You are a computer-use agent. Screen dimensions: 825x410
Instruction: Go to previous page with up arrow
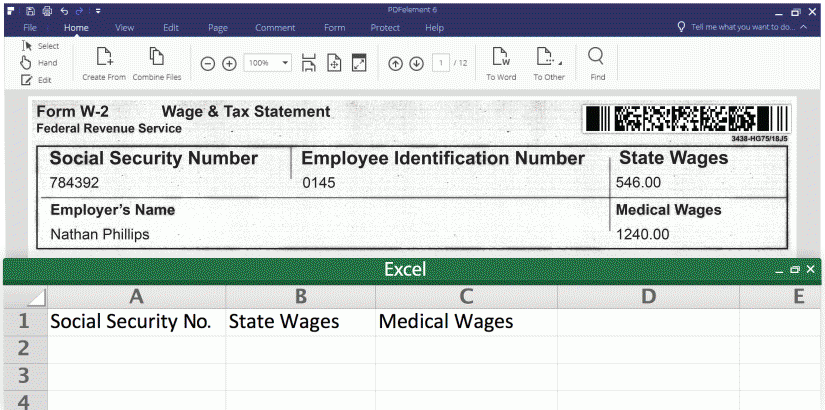(x=395, y=64)
